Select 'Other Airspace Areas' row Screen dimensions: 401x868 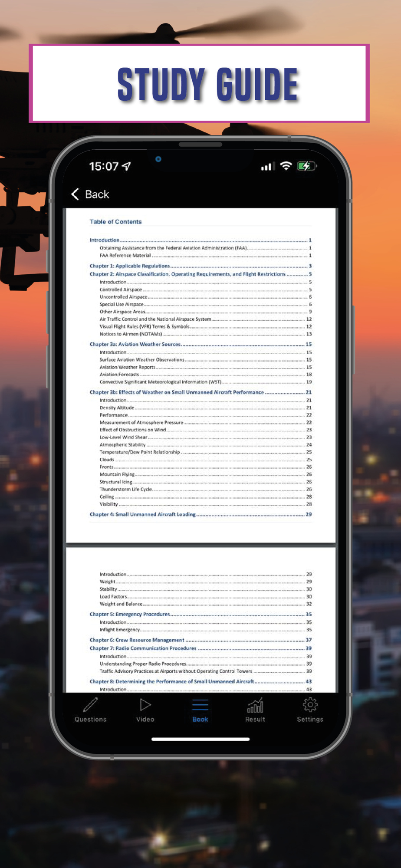click(x=206, y=312)
